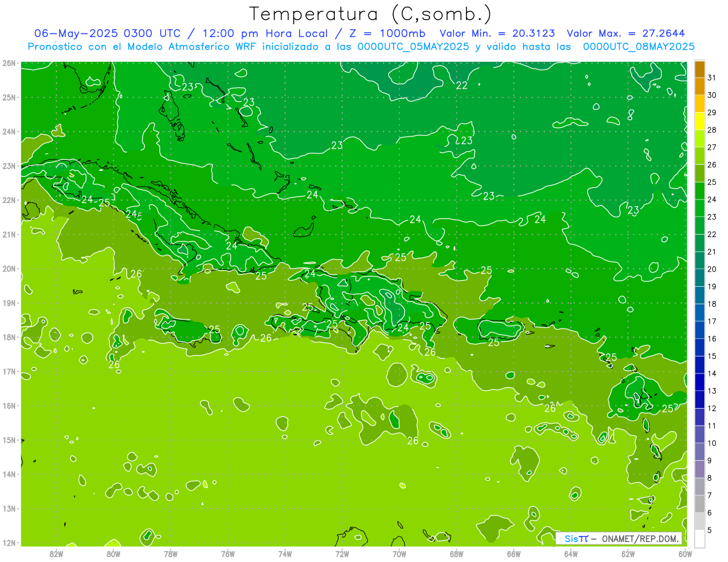728x562 pixels.
Task: Select 'Valor Min. = 20.3123' text
Action: [x=497, y=33]
